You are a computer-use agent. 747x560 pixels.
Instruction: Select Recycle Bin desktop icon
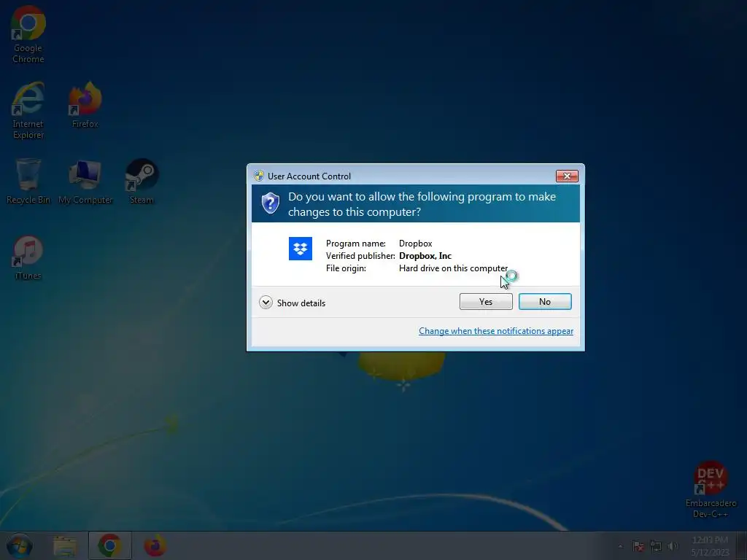(28, 182)
